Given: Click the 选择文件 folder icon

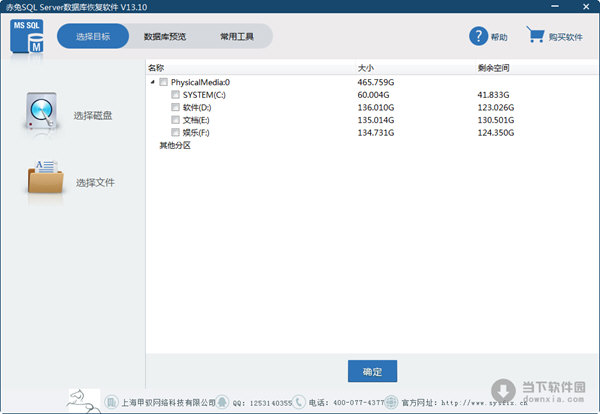Looking at the screenshot, I should (46, 179).
